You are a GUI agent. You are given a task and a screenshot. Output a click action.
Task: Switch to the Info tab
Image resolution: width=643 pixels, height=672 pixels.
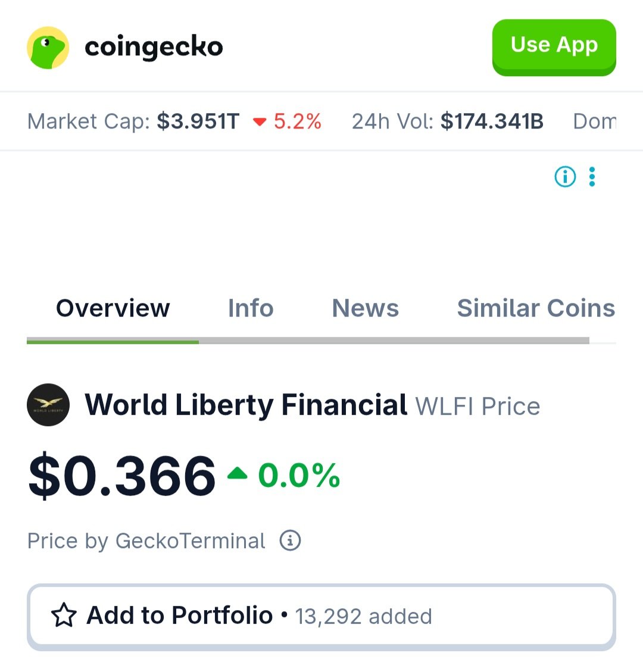pos(251,308)
